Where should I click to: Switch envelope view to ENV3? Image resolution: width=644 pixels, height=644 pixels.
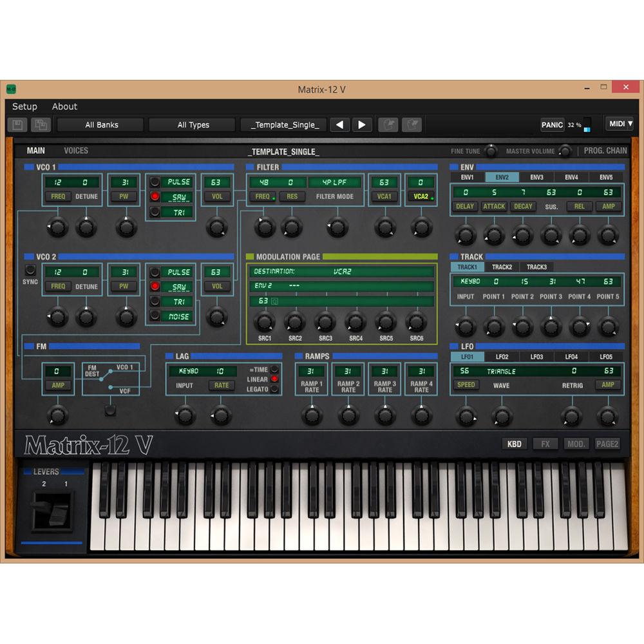536,176
